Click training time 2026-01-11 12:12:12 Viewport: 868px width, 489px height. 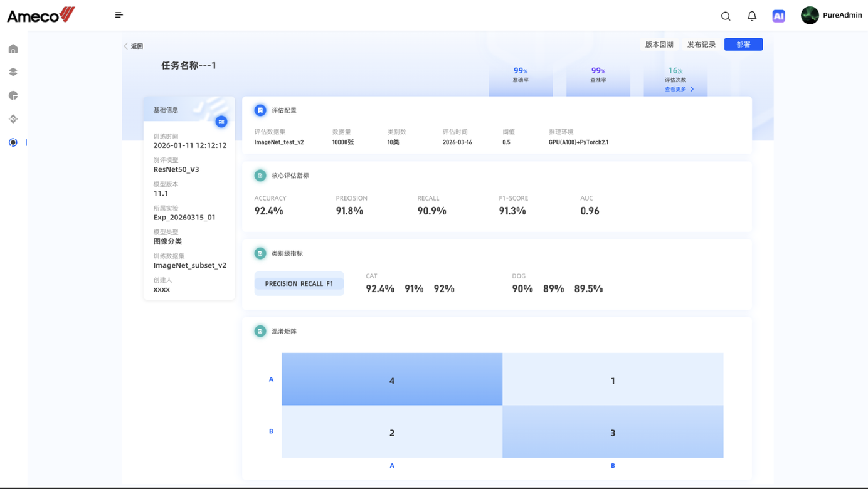(x=190, y=145)
